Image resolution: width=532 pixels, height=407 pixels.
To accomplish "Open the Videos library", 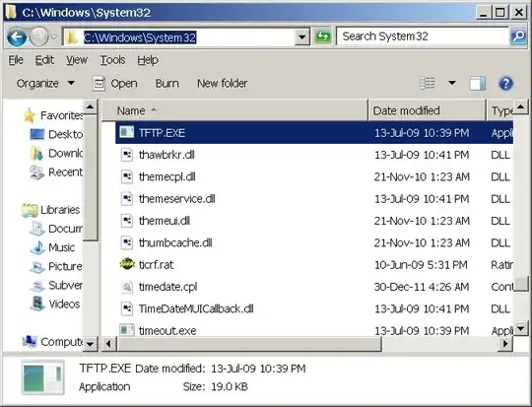I will (x=55, y=304).
